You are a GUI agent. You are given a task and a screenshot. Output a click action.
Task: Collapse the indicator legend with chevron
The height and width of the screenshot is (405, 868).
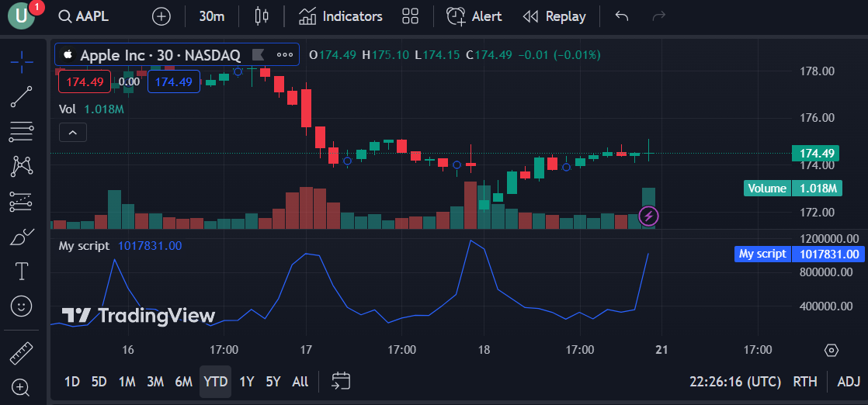(73, 132)
